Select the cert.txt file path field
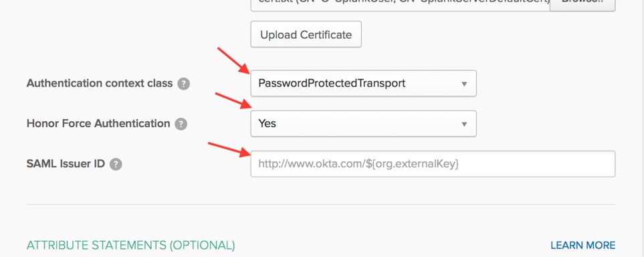 [401, 5]
